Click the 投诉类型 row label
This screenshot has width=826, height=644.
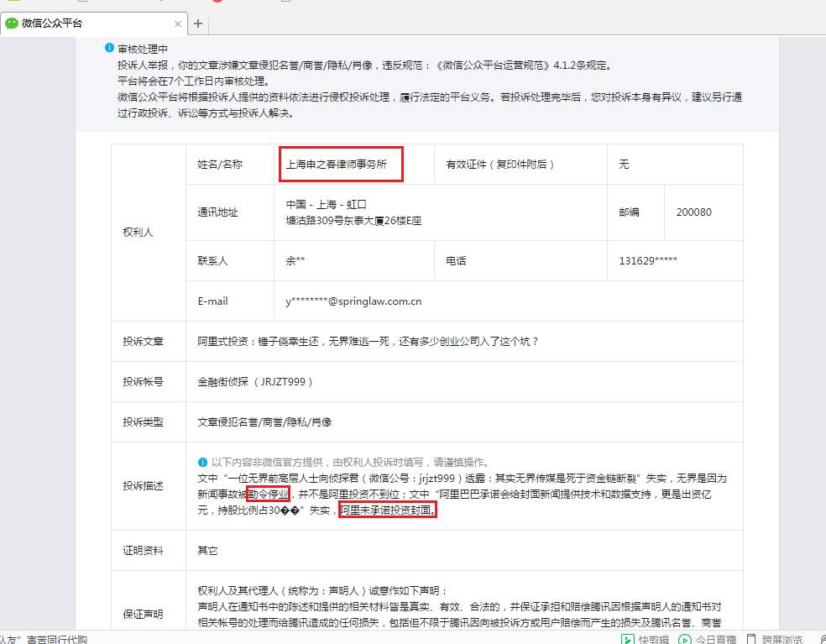click(x=144, y=422)
